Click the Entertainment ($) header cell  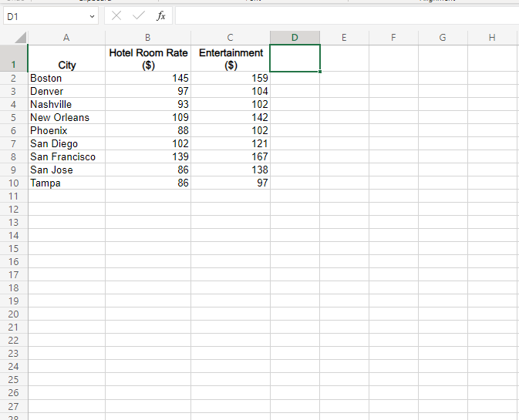tap(231, 59)
